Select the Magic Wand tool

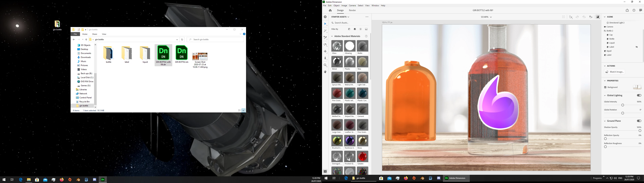[x=325, y=31]
